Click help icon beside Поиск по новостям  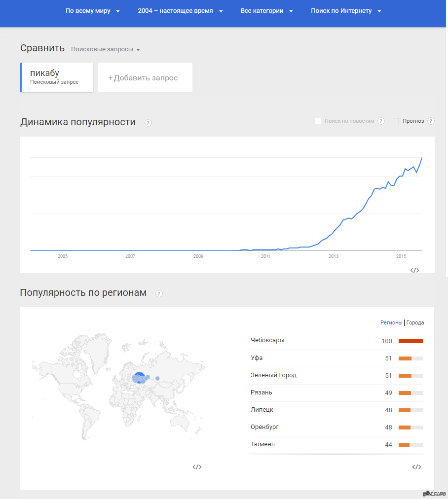point(381,121)
